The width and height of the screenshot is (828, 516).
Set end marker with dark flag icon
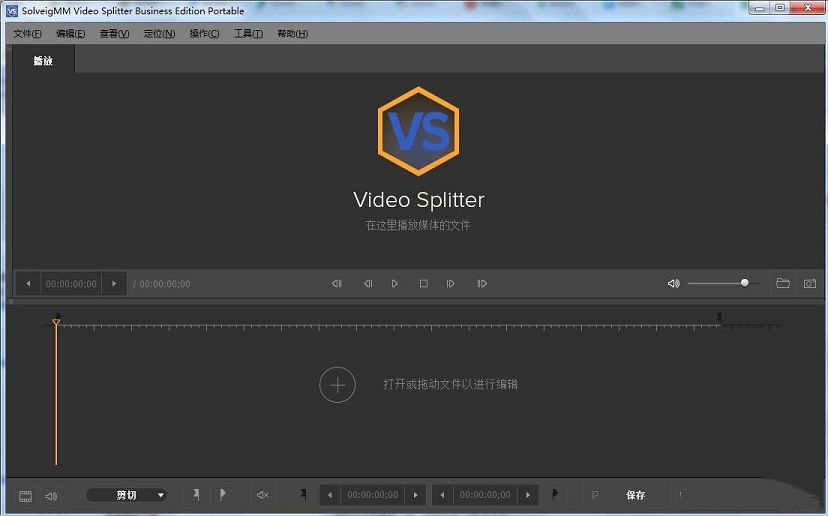point(554,494)
